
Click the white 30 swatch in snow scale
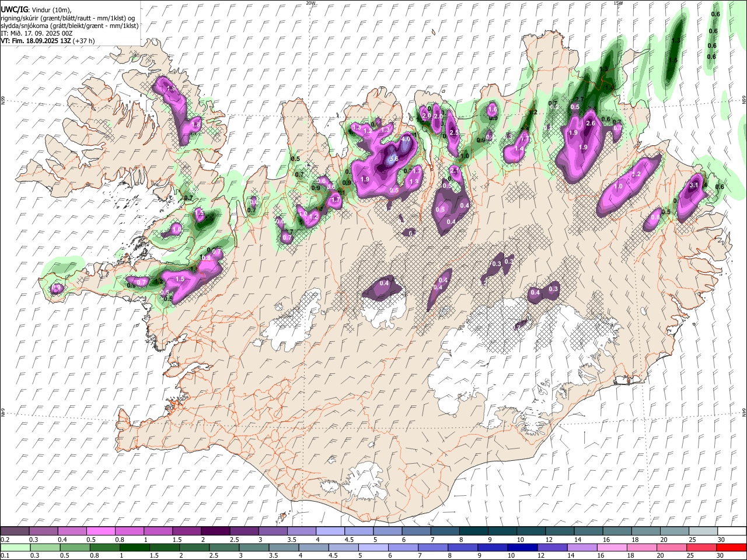[731, 531]
